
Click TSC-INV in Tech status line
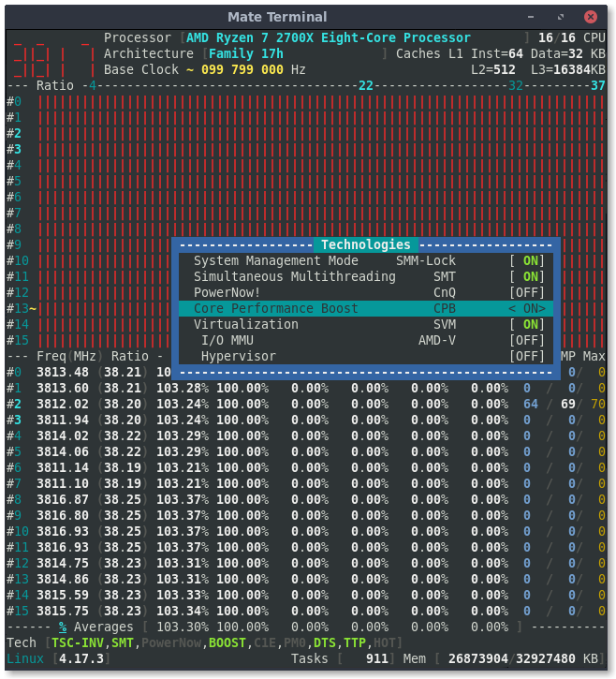click(78, 643)
